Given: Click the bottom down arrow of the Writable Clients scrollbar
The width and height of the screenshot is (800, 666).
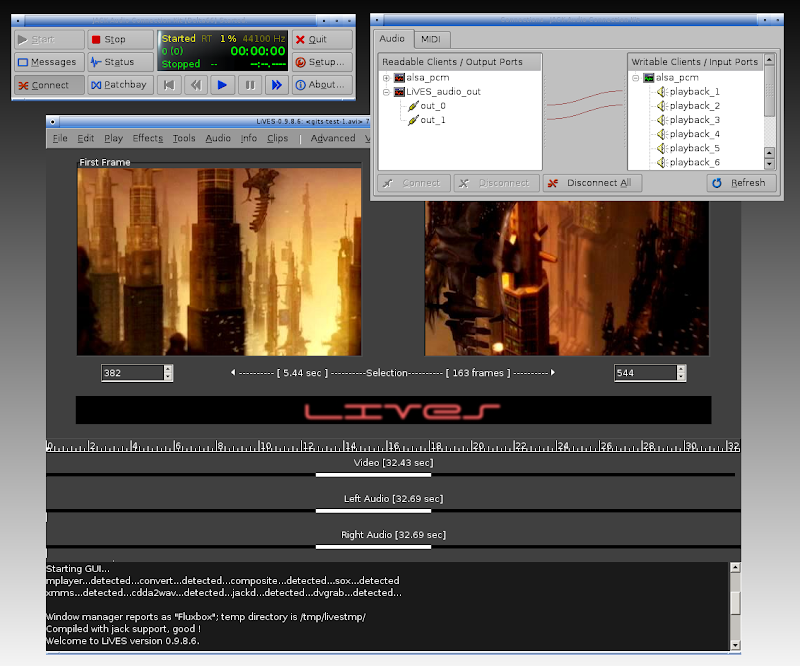Looking at the screenshot, I should click(769, 164).
